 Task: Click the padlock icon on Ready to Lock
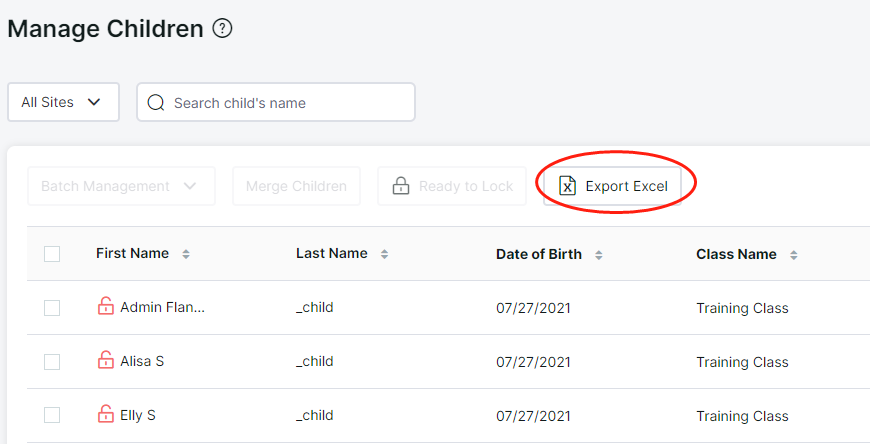tap(401, 186)
